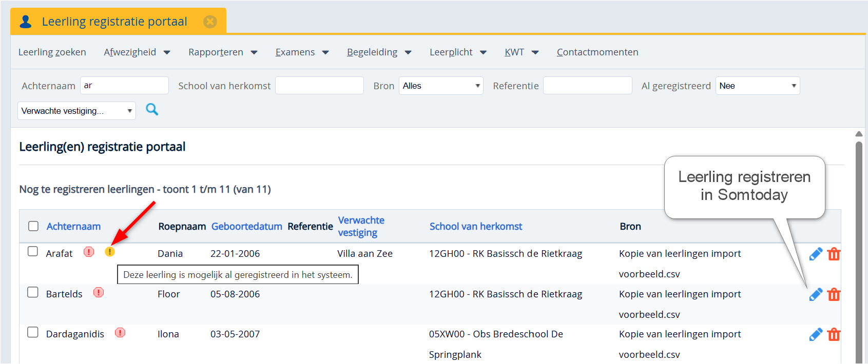The image size is (868, 364).
Task: Open the Al geregistreerd dropdown showing Nee
Action: (758, 86)
